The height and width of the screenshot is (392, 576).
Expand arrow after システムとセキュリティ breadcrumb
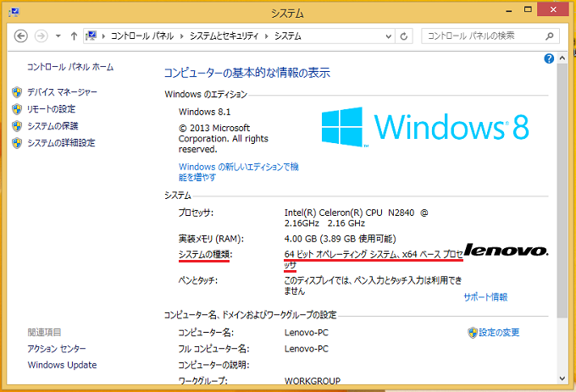click(267, 36)
